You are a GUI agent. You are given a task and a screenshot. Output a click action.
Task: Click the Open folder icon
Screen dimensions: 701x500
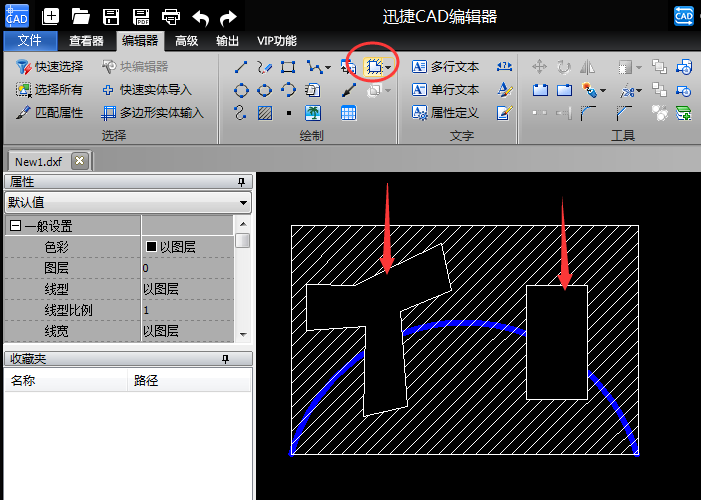pos(81,16)
